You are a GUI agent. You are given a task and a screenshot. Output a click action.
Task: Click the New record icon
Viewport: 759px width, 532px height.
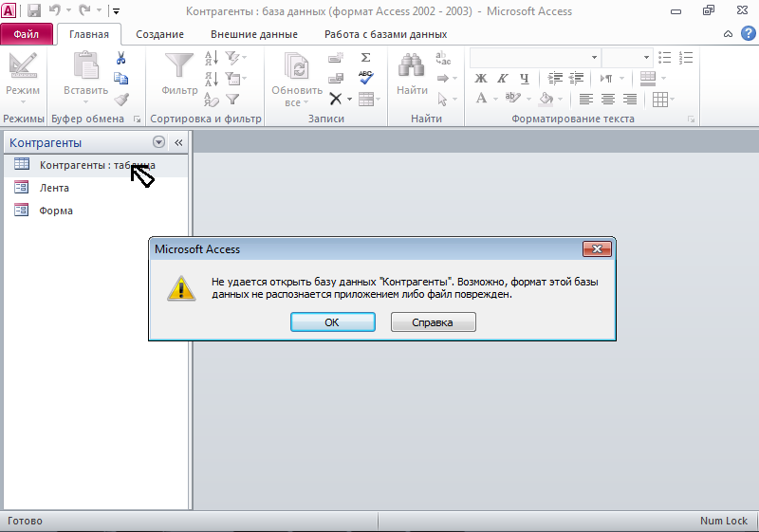pos(336,58)
